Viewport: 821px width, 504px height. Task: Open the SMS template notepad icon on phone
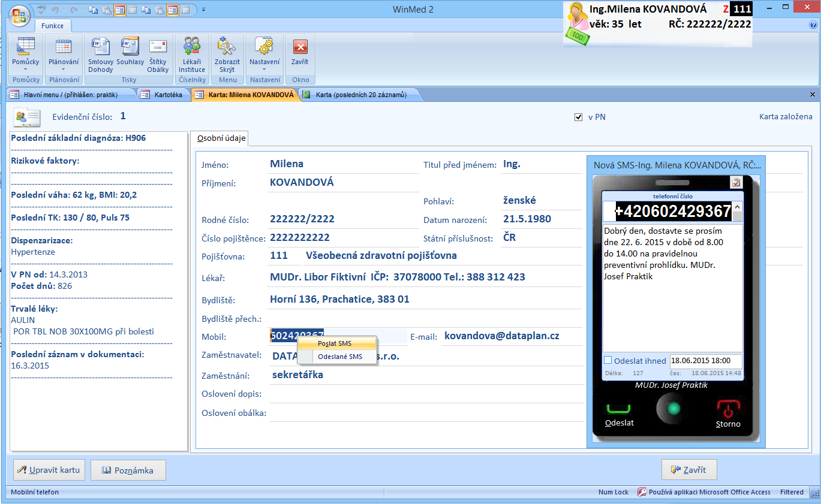pos(736,182)
